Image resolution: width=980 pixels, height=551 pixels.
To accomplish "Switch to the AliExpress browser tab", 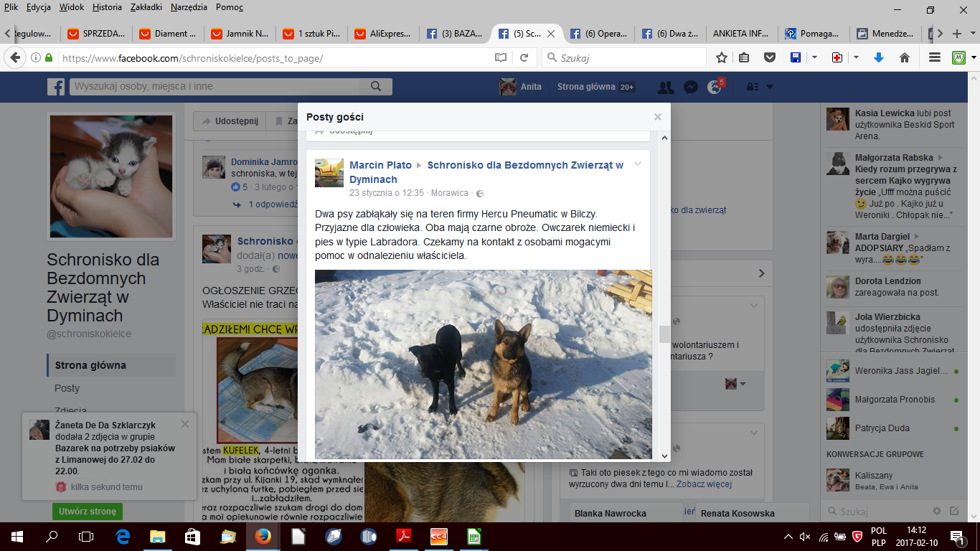I will coord(383,34).
